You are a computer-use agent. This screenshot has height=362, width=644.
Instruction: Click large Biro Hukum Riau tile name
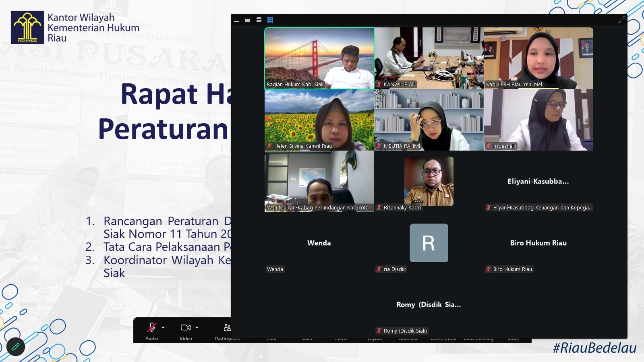tap(538, 243)
